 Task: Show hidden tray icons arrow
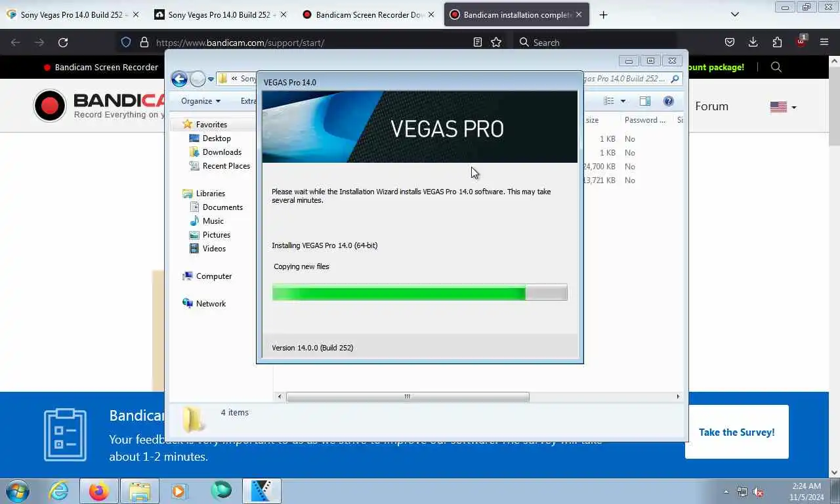click(x=726, y=492)
